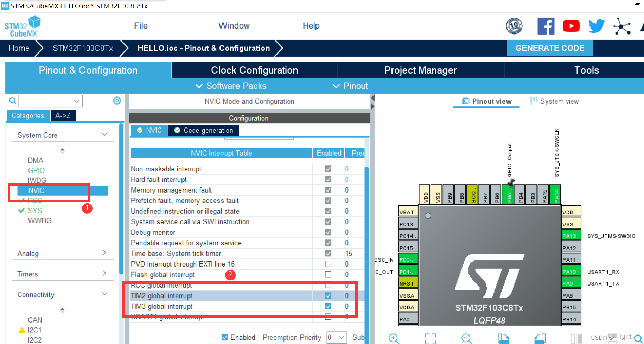Open the Window menu
Viewport: 644px width, 344px height.
point(234,25)
